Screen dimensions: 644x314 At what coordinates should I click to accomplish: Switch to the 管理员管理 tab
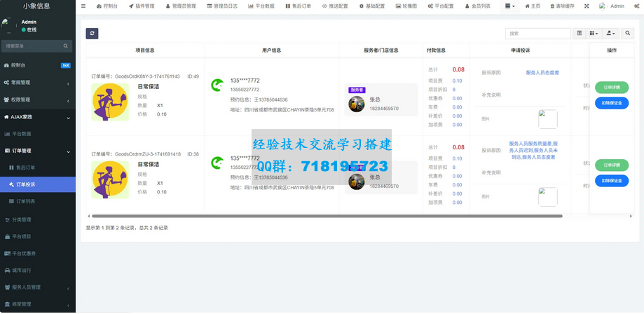point(181,6)
